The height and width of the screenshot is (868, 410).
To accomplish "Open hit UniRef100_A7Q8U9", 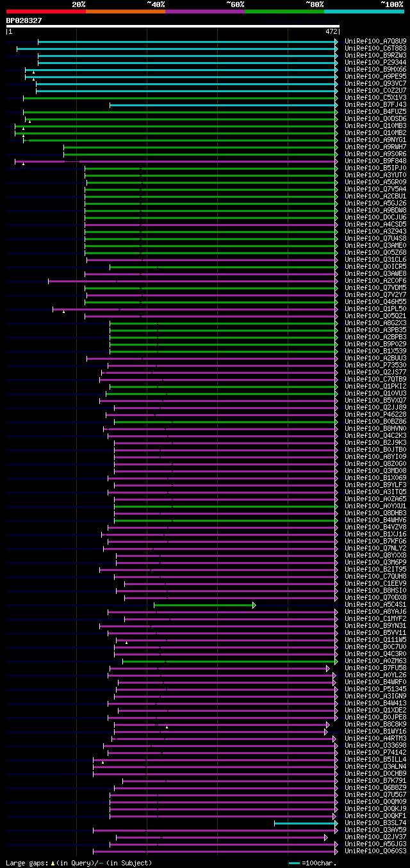I will (375, 41).
